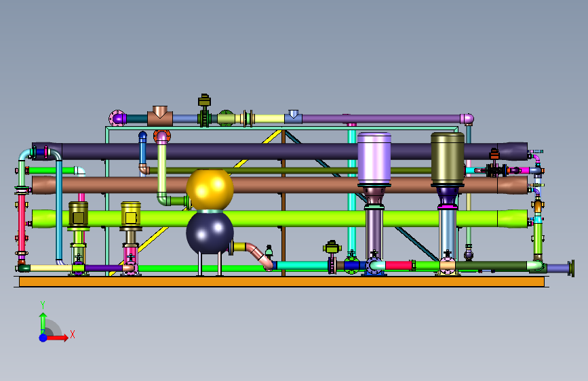Select the pink elbow ending the violet pipe
Image resolution: width=588 pixels, height=381 pixels.
click(467, 119)
